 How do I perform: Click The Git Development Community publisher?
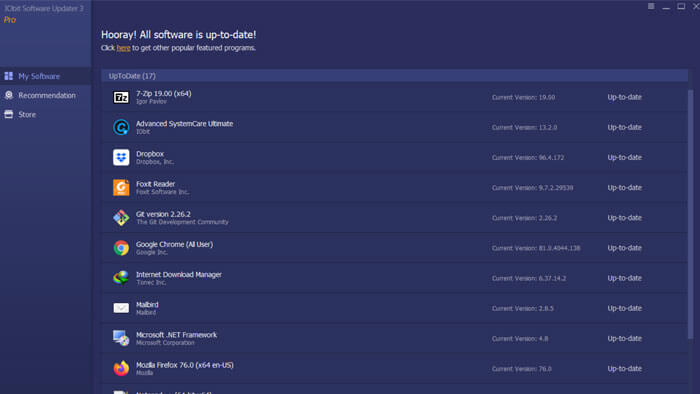pyautogui.click(x=182, y=222)
